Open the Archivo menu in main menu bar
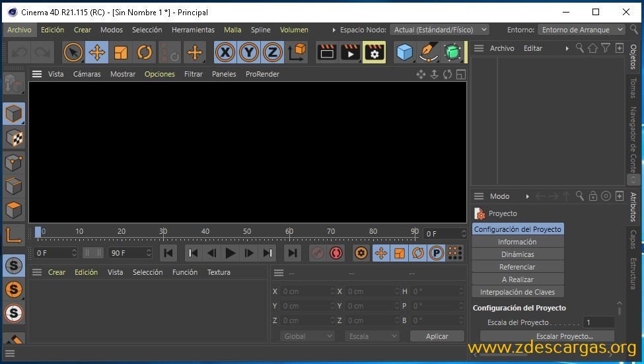The height and width of the screenshot is (364, 644). 19,30
